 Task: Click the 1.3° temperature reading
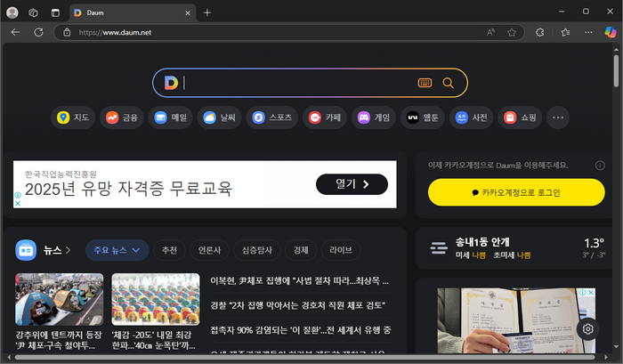click(594, 243)
